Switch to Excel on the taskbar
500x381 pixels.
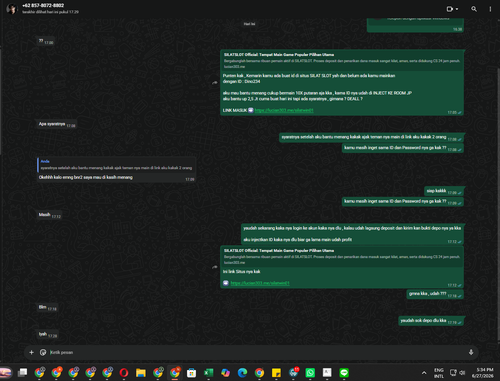pyautogui.click(x=208, y=372)
